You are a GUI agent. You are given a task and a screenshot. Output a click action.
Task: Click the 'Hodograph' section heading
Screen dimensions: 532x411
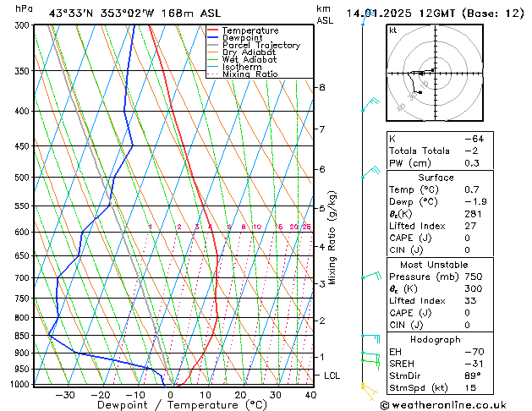click(x=436, y=340)
